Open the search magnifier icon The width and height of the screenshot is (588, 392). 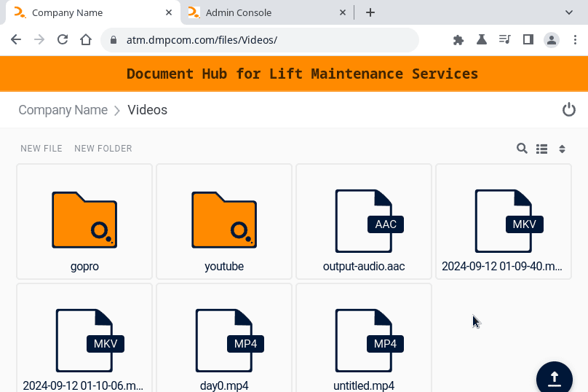coord(522,149)
